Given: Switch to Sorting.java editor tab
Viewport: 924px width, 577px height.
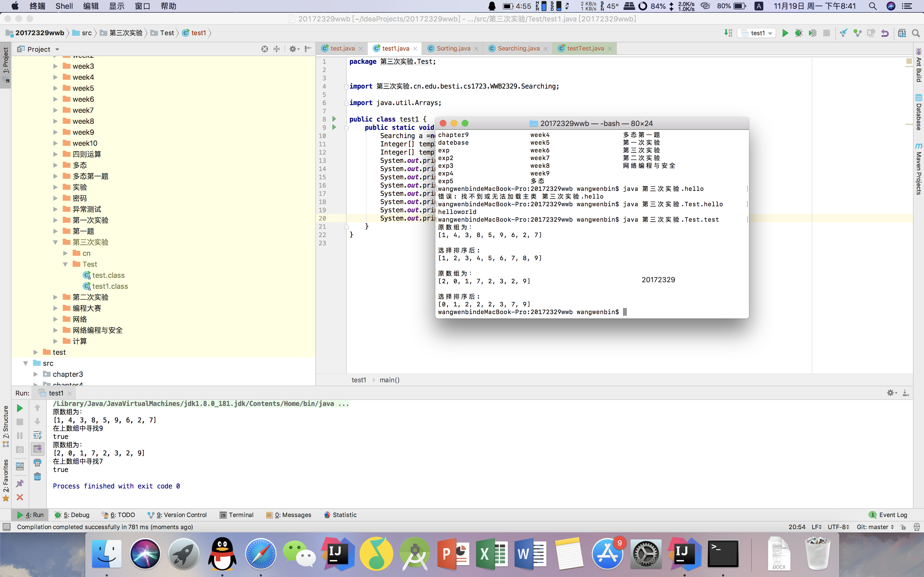Looking at the screenshot, I should click(x=453, y=48).
